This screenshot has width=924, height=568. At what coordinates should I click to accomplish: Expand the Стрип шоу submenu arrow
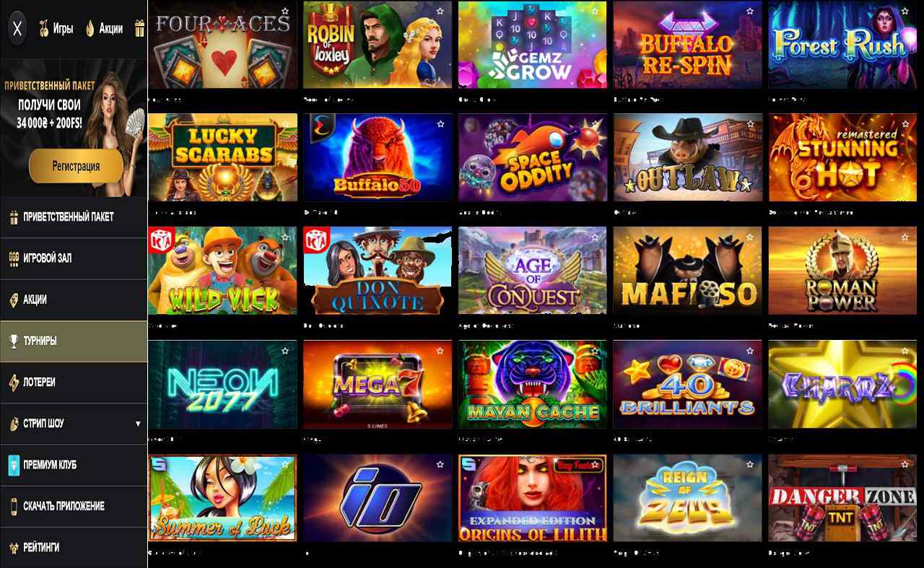[138, 424]
